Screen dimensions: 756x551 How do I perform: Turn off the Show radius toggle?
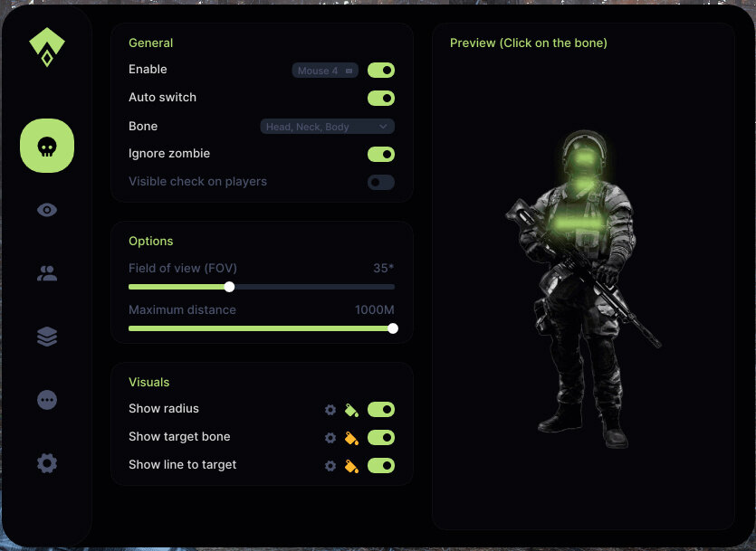tap(380, 410)
